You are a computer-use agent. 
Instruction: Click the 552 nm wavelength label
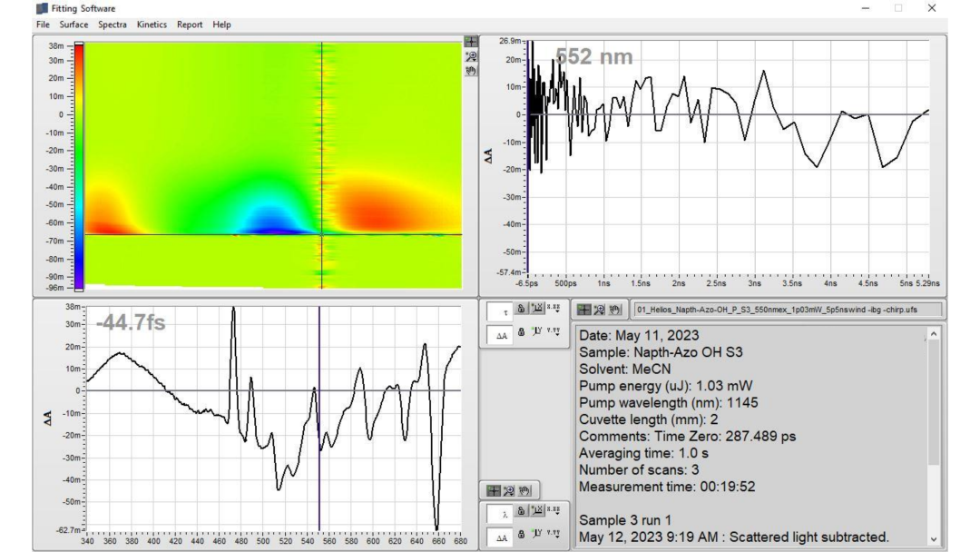click(x=593, y=57)
